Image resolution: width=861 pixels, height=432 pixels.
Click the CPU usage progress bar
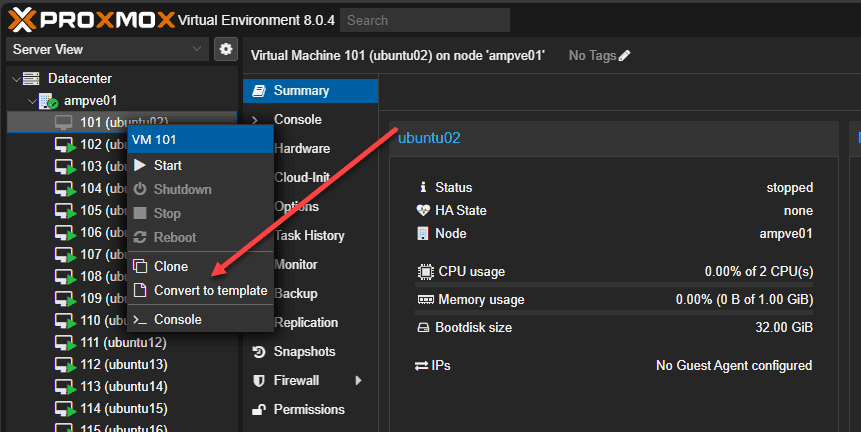(x=614, y=284)
